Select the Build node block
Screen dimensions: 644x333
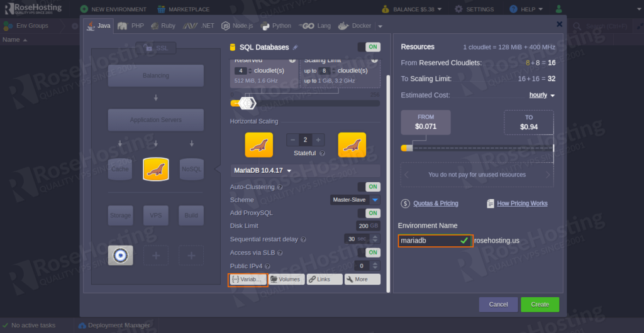point(191,216)
